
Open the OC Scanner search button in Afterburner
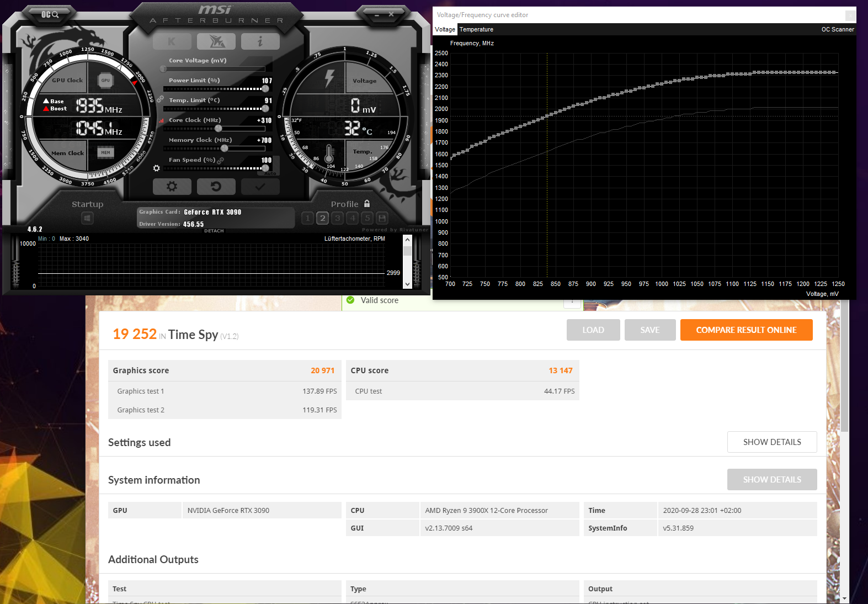click(50, 14)
